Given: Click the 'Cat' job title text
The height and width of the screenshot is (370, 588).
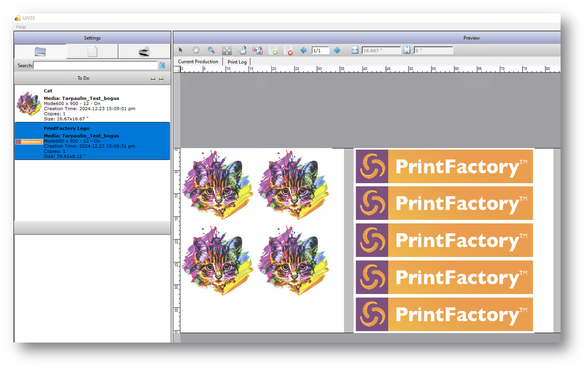Looking at the screenshot, I should point(48,91).
